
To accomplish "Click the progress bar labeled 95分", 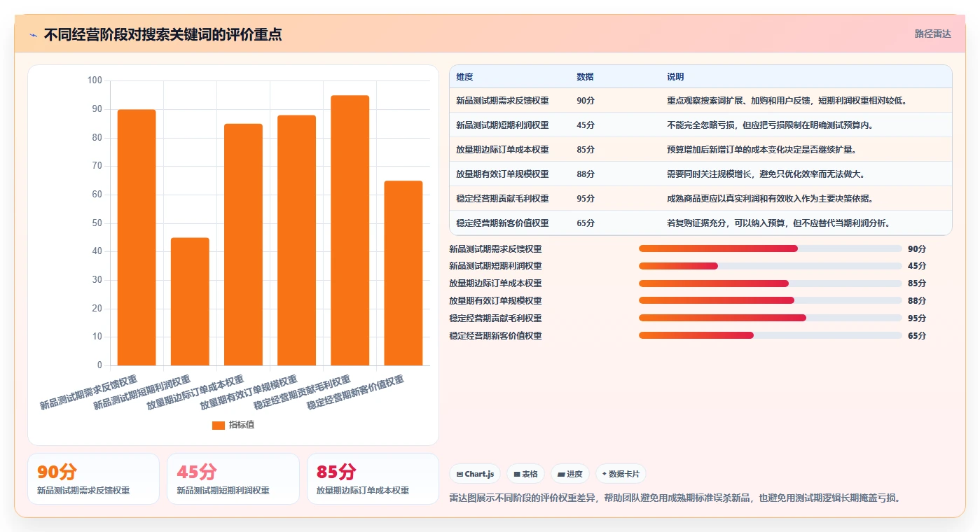I will click(x=771, y=318).
